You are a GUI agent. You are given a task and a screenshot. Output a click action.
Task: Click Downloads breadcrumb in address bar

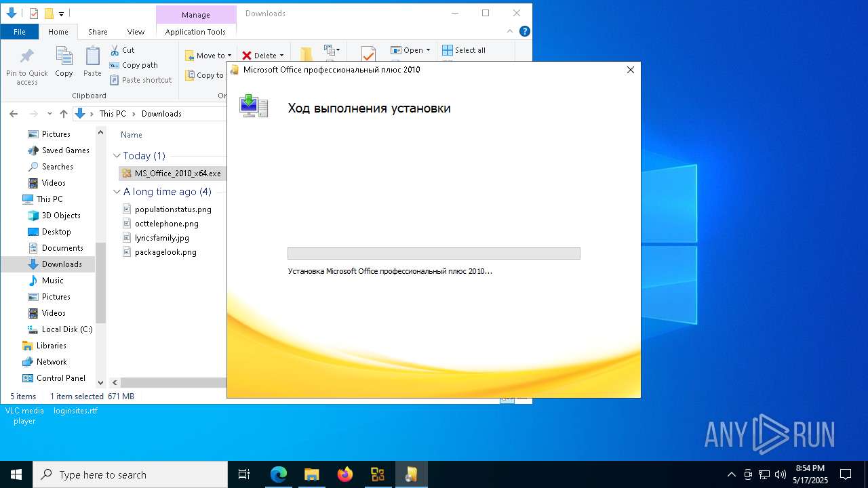click(x=161, y=114)
